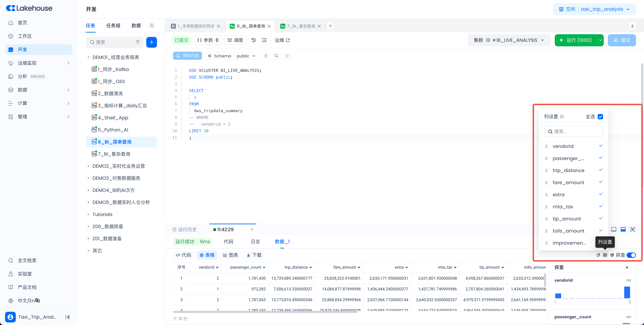Click the search icon in editor toolbar
Viewport: 644px width, 325px height.
(x=276, y=56)
